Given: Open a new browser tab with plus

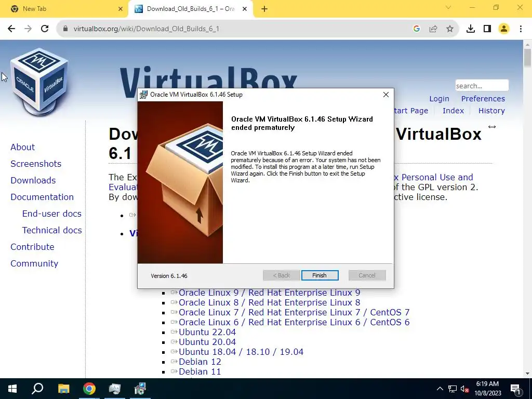Looking at the screenshot, I should pyautogui.click(x=264, y=9).
